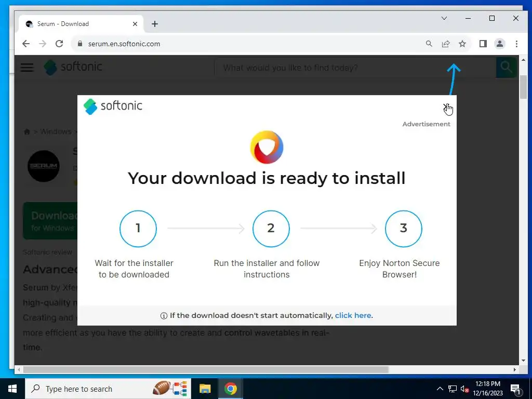The image size is (532, 399).
Task: Click the scroll down arrow of the page
Action: click(x=523, y=361)
